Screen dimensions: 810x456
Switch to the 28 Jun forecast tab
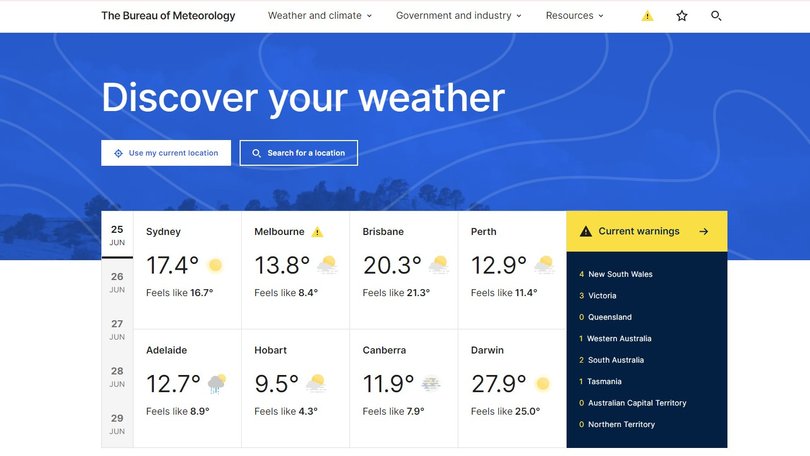[117, 376]
